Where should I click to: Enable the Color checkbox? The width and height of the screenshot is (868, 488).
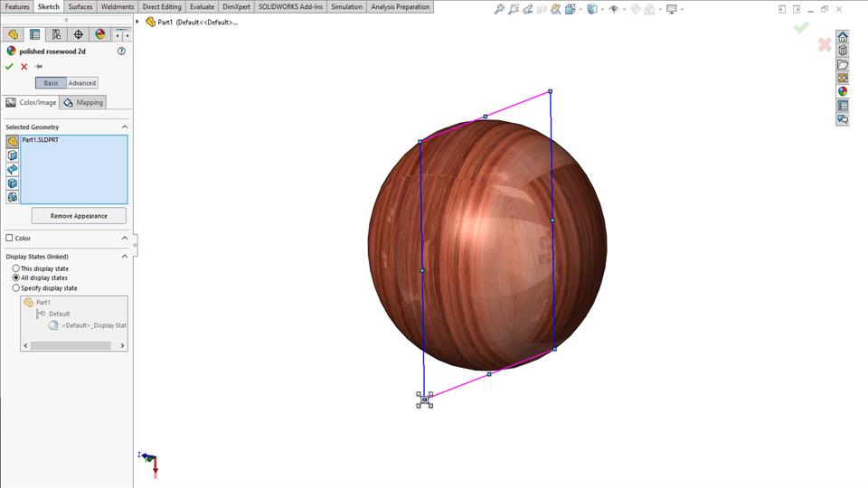(x=10, y=239)
